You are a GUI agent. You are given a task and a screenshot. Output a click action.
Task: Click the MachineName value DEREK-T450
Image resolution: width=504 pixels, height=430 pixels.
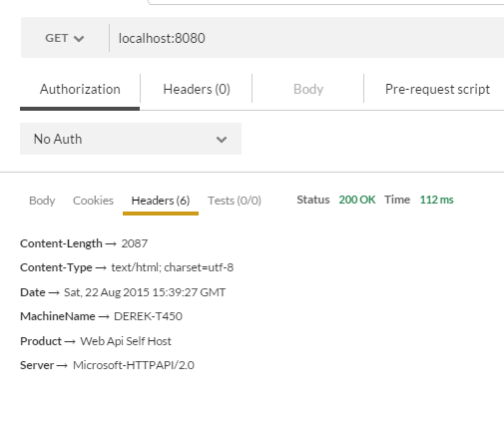pyautogui.click(x=148, y=316)
